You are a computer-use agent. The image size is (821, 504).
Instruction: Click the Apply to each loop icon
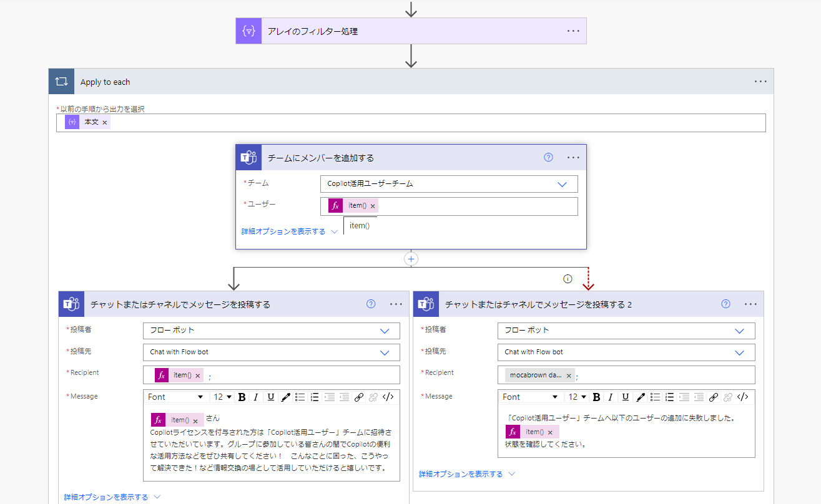click(x=61, y=82)
